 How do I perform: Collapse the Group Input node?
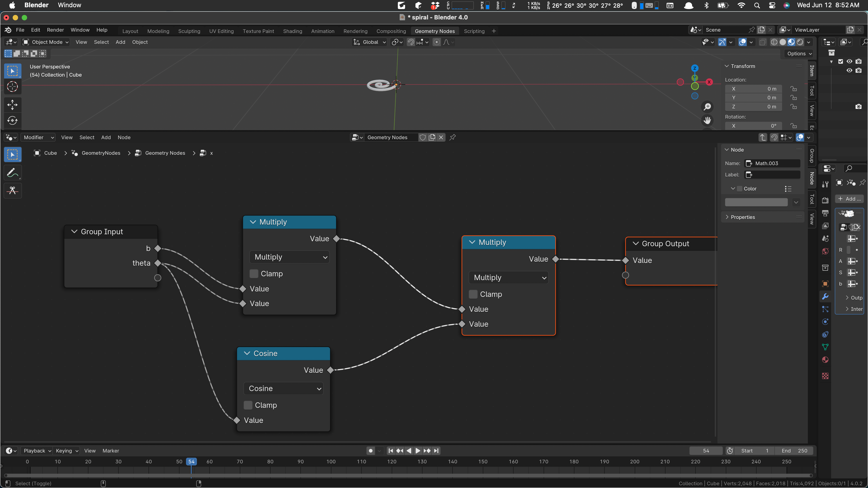click(x=74, y=232)
